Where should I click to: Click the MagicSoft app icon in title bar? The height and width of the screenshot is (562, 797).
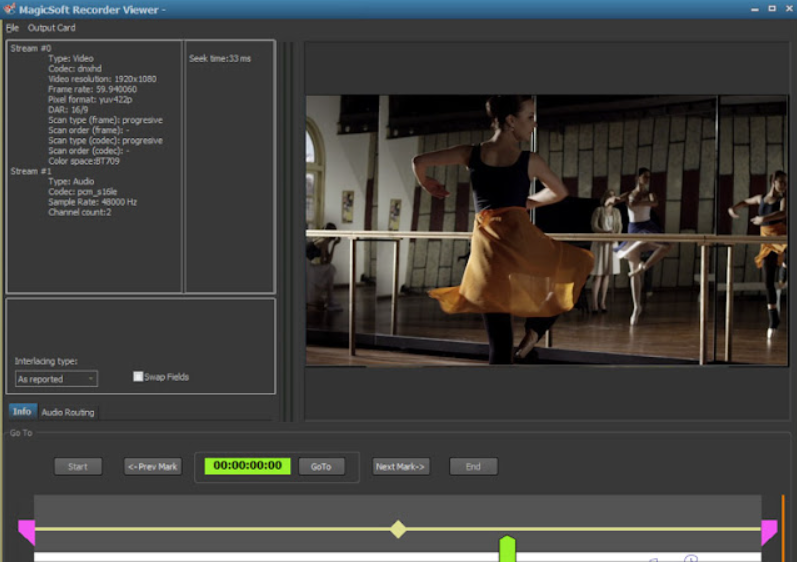pyautogui.click(x=9, y=9)
